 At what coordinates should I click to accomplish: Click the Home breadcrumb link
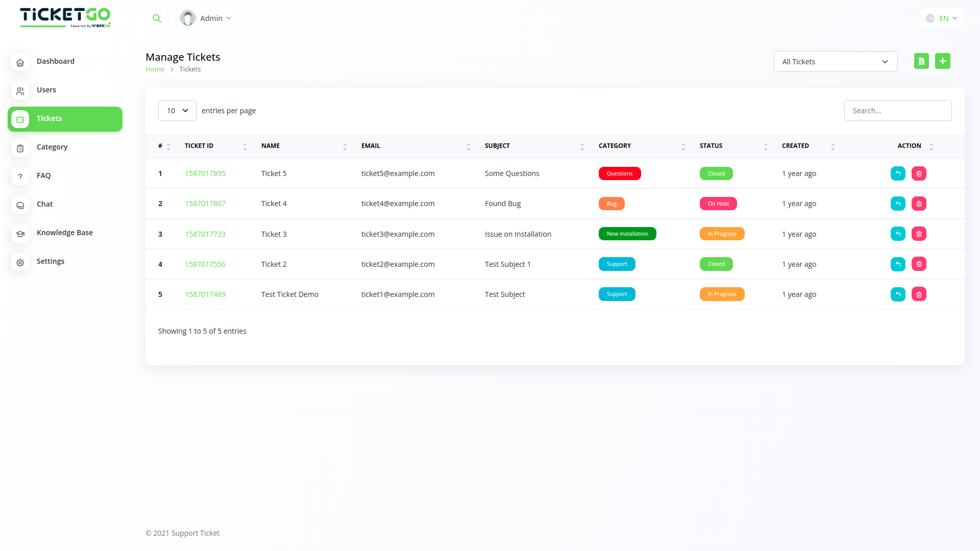pos(155,69)
